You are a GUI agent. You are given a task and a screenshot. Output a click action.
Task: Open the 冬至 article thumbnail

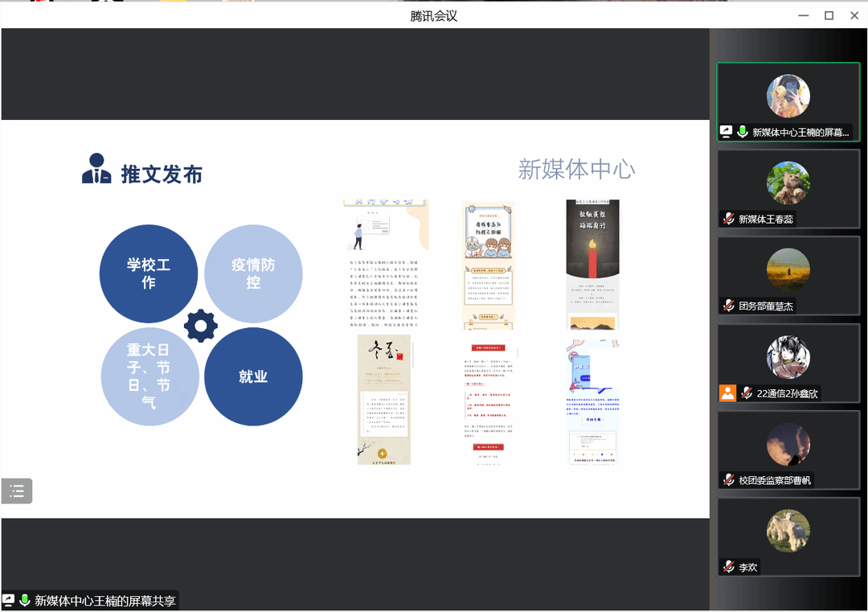click(x=384, y=400)
